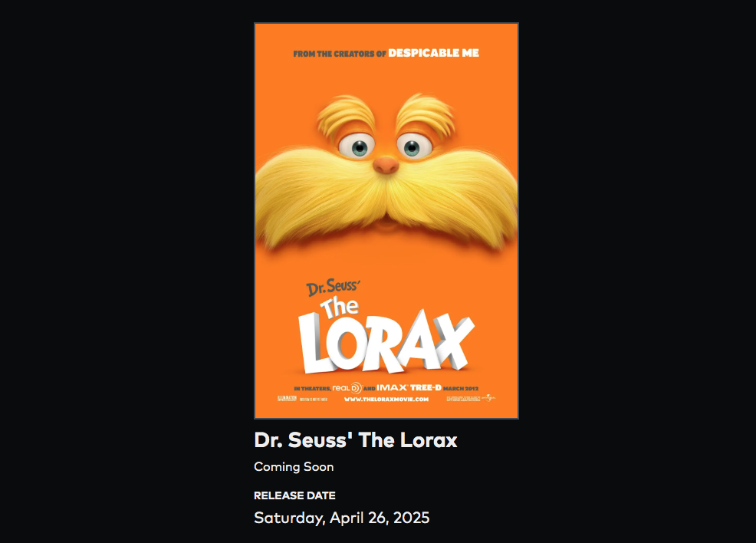The width and height of the screenshot is (756, 543).
Task: Click the IMAX logo on the poster
Action: click(x=392, y=387)
